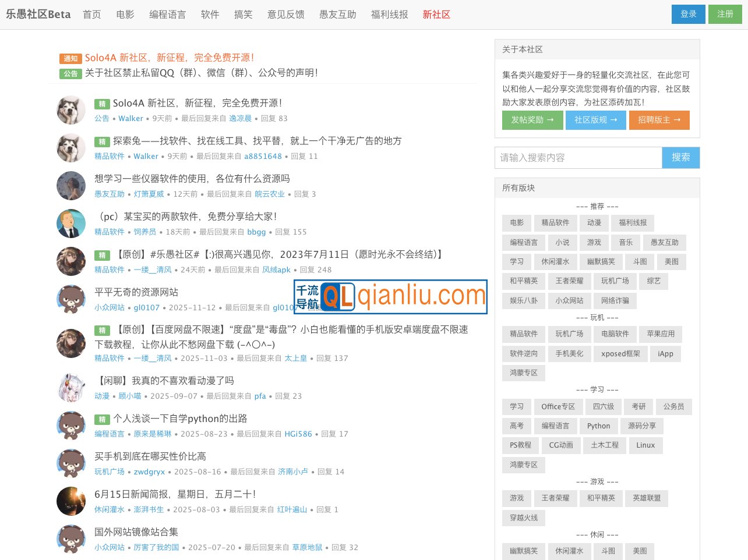The height and width of the screenshot is (560, 748).
Task: Open the xposed框架 board tag
Action: pos(620,354)
